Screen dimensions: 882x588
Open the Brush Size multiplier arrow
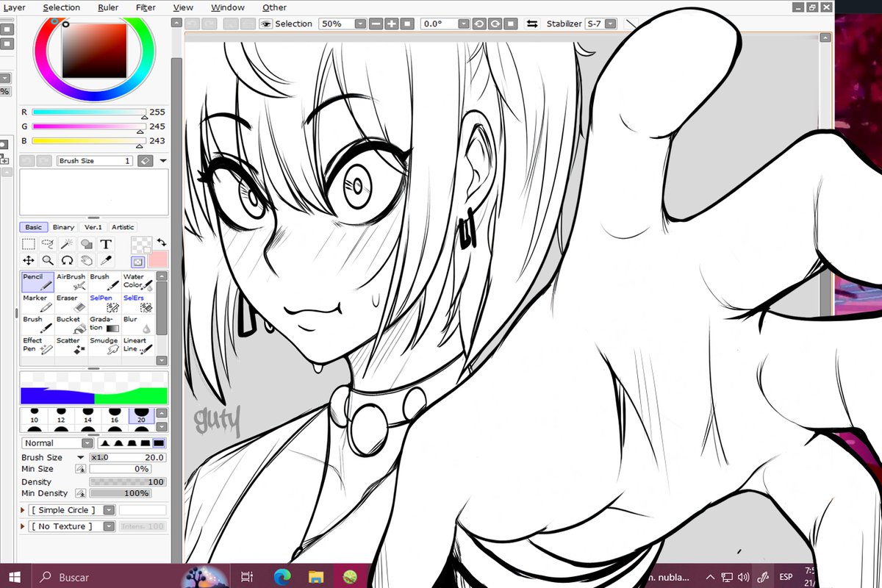point(81,457)
